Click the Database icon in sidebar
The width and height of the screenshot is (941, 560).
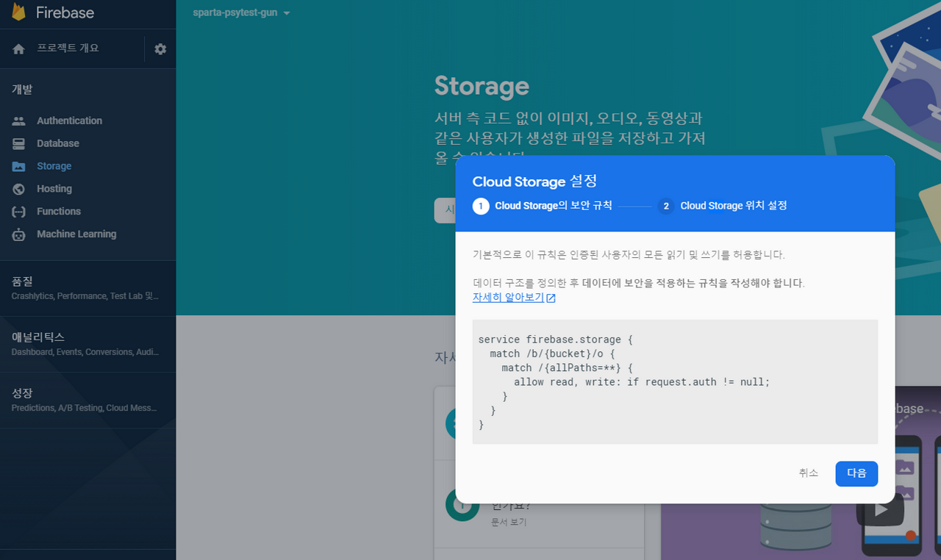click(19, 143)
